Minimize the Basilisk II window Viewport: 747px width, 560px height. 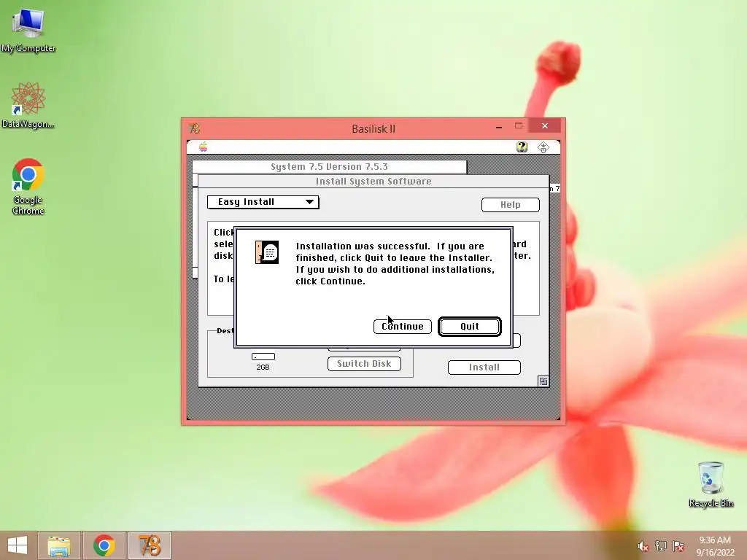tap(499, 127)
